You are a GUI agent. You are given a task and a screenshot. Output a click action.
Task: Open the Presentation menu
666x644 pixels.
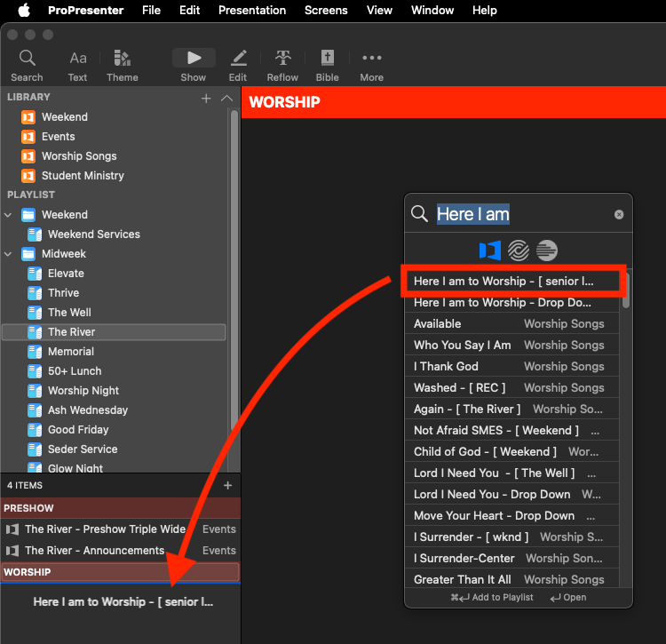(x=252, y=10)
